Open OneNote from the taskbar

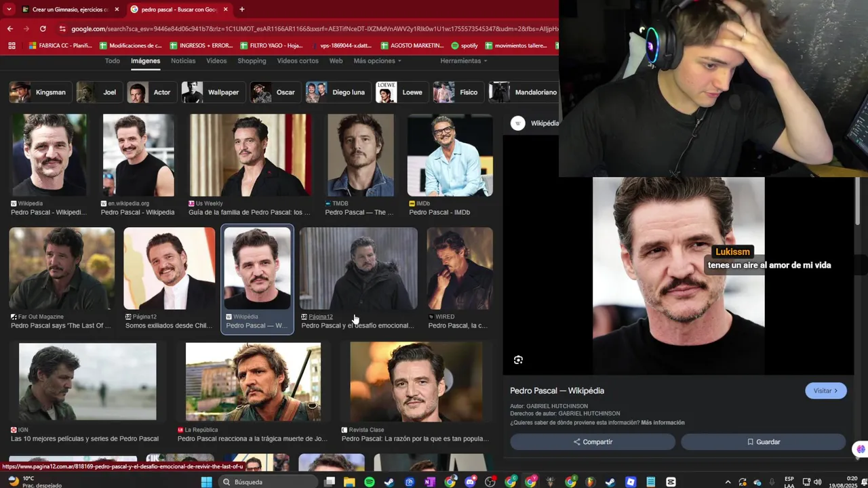429,482
